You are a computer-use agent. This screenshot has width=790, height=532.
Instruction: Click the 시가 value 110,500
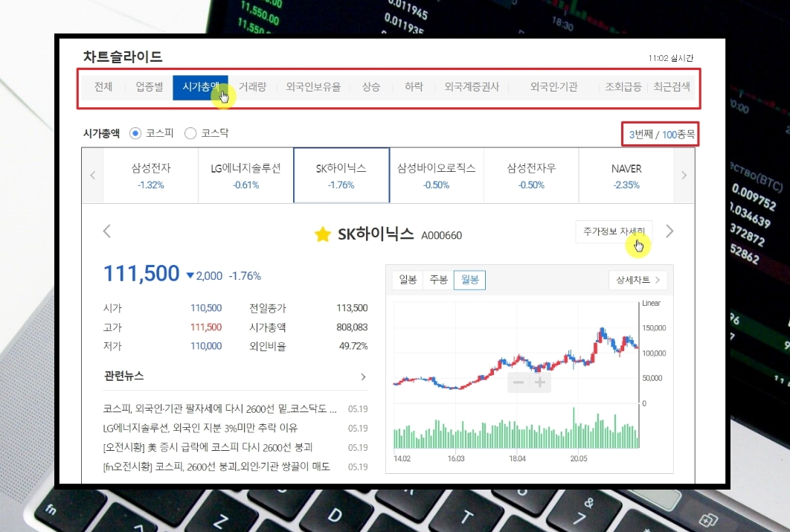pos(206,308)
